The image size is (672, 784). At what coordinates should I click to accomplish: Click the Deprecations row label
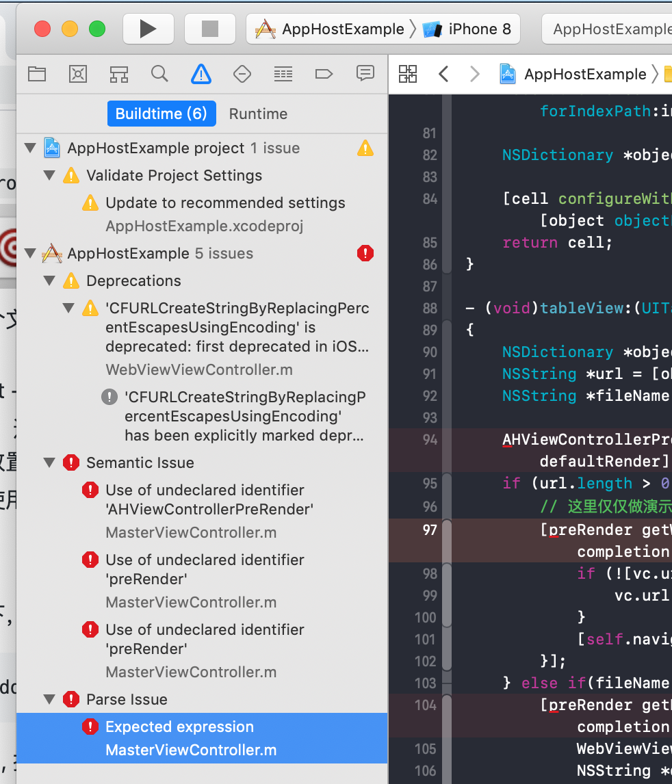[x=133, y=281]
